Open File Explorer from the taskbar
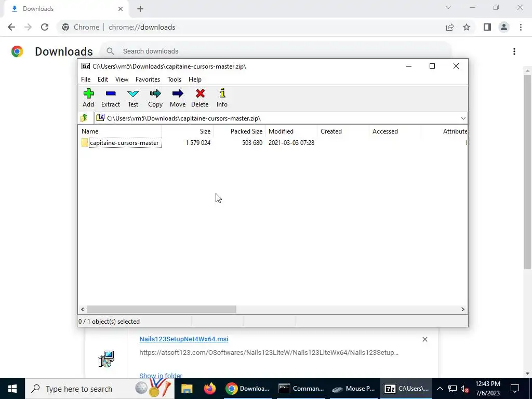This screenshot has height=399, width=532. click(187, 389)
